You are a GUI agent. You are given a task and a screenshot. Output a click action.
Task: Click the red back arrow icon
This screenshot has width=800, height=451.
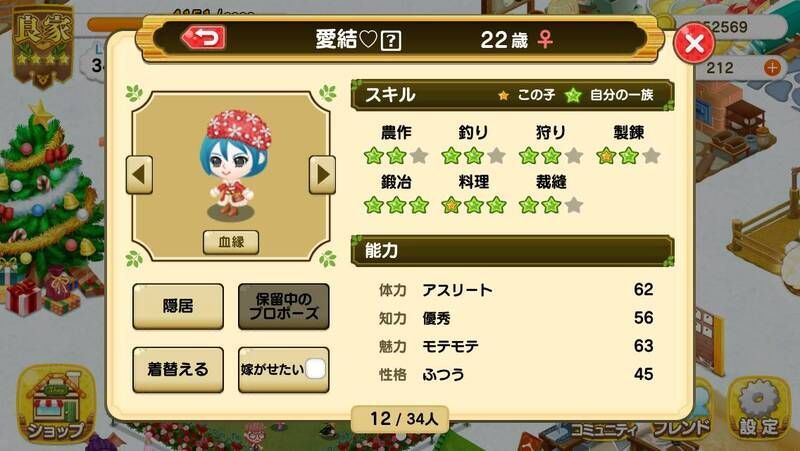pos(203,38)
